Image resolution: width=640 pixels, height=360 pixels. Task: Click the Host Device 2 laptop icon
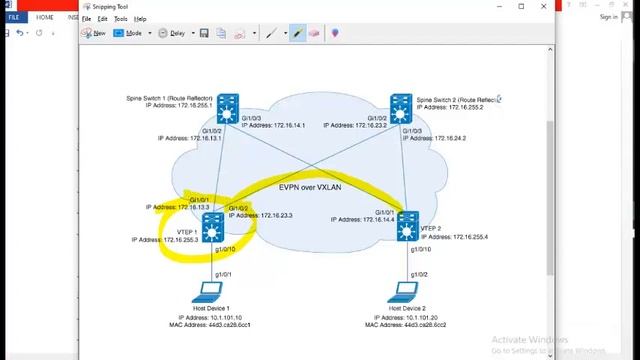click(x=403, y=292)
